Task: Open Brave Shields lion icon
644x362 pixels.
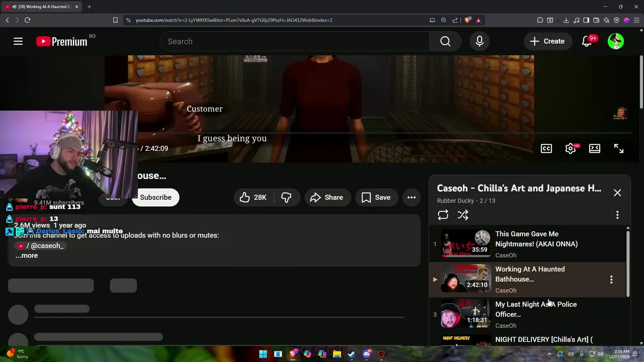Action: click(468, 20)
